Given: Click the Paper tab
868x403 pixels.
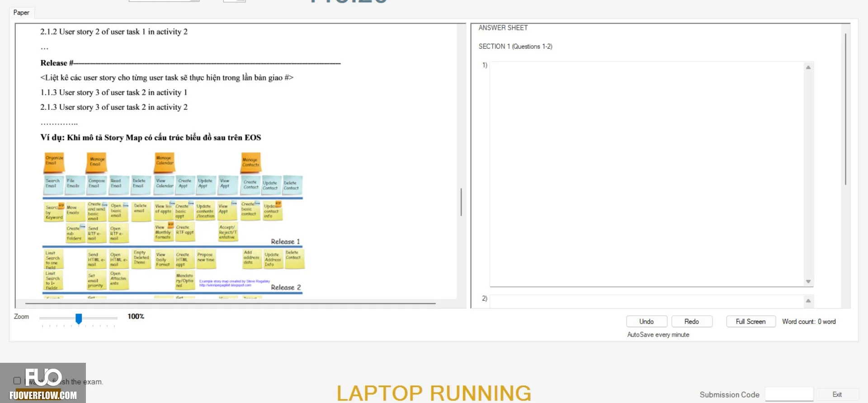Looking at the screenshot, I should pos(21,13).
